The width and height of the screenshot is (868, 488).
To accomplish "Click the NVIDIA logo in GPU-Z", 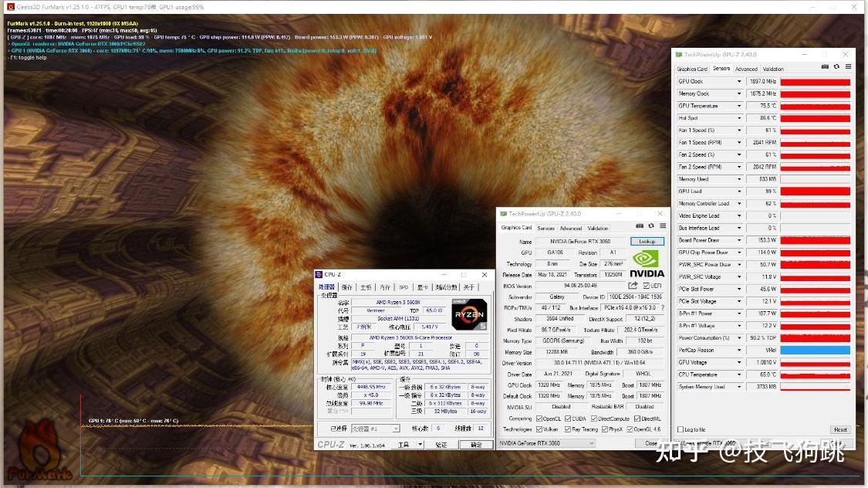I will 647,263.
